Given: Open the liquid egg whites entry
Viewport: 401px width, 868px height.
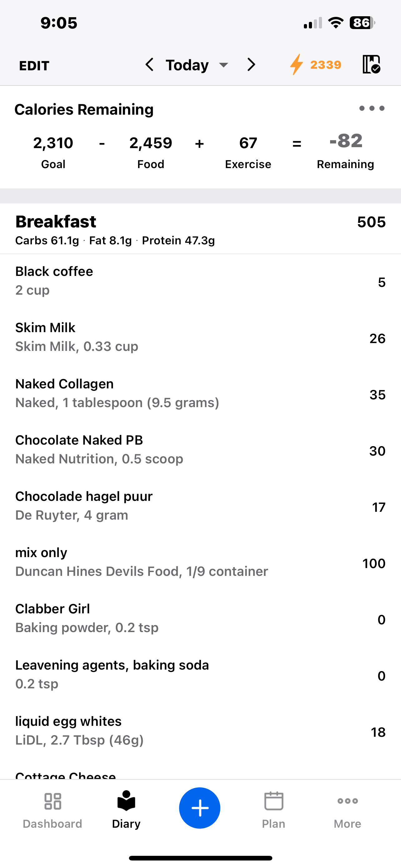Looking at the screenshot, I should tap(200, 731).
